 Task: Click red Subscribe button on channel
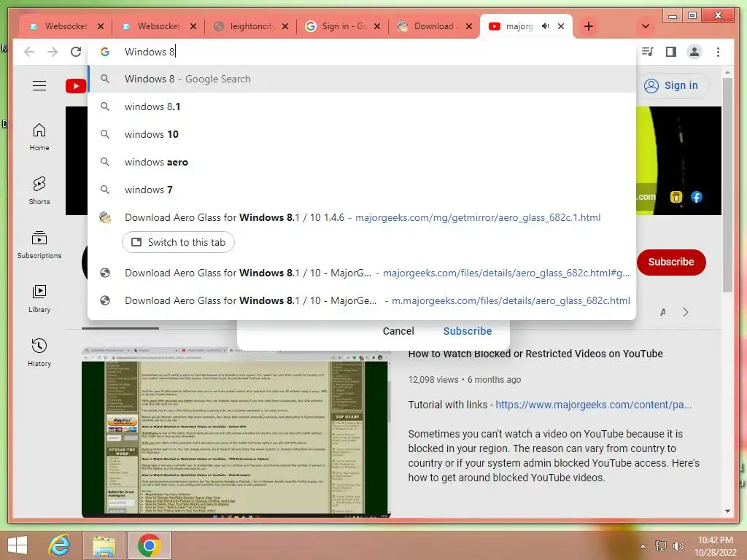(671, 262)
